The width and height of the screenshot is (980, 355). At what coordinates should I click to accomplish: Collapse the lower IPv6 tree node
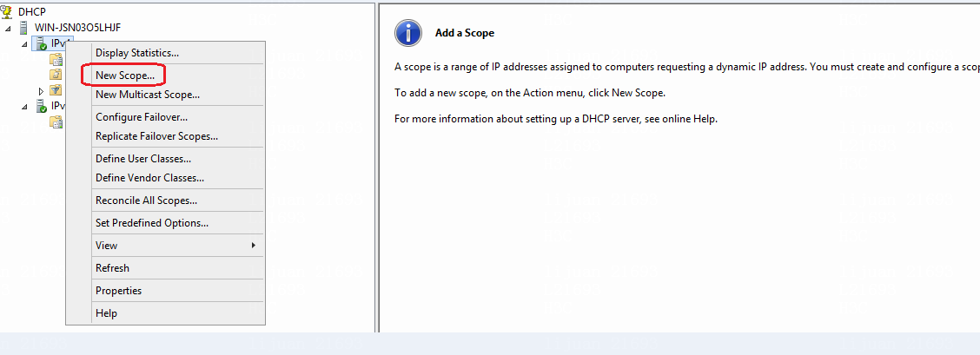click(x=24, y=107)
